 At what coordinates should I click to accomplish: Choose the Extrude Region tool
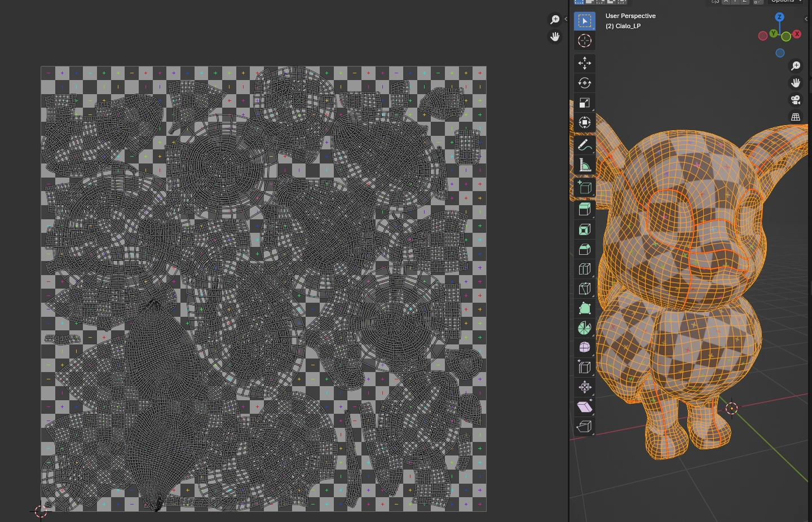[585, 210]
